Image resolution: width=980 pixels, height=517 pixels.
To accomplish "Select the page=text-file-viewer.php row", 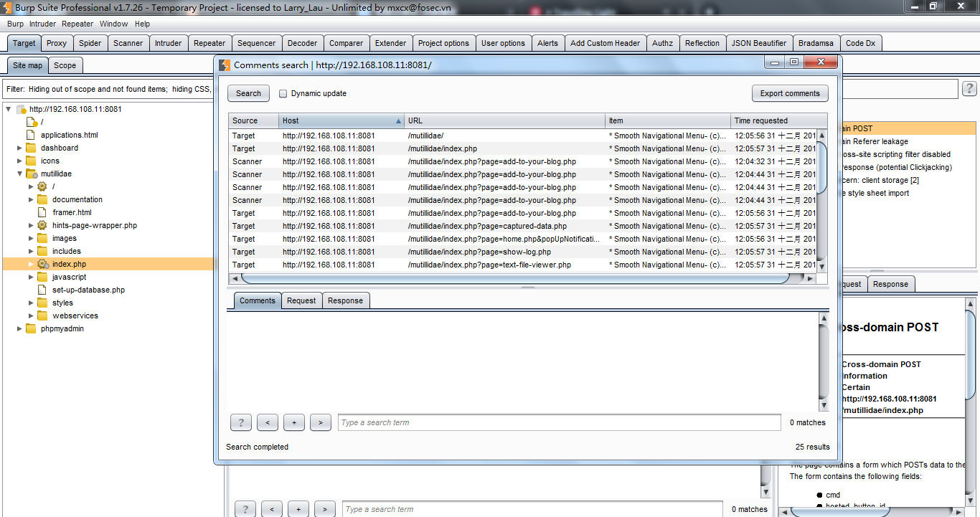I will 523,265.
